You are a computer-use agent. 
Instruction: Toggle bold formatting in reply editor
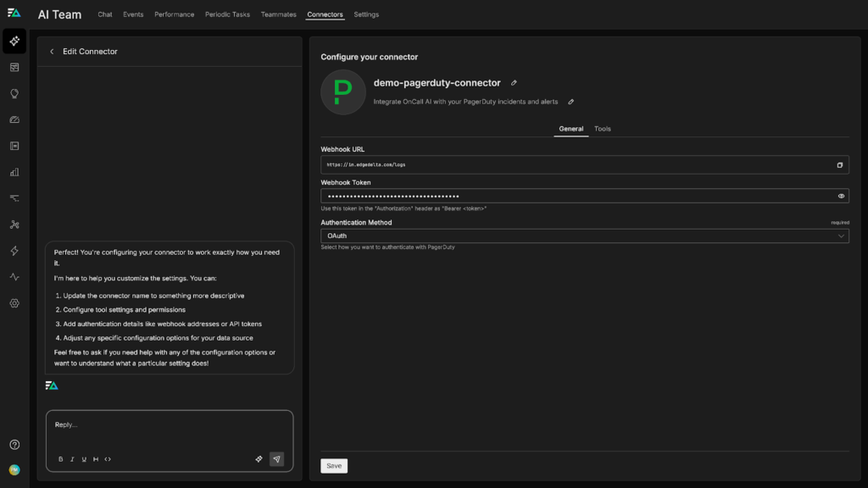(60, 459)
